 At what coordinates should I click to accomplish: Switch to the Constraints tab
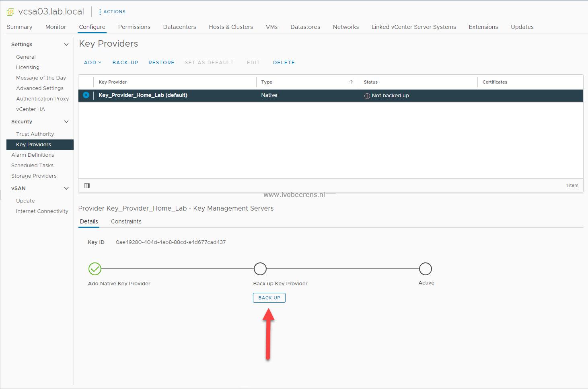coord(126,221)
